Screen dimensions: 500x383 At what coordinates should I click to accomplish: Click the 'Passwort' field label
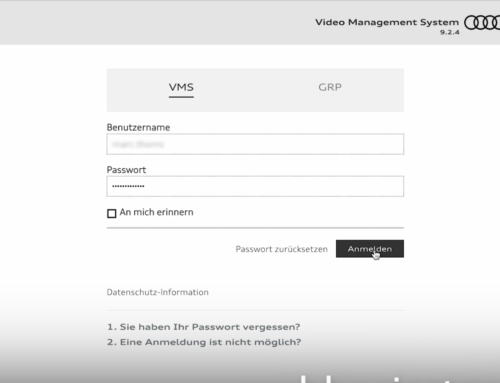pyautogui.click(x=126, y=170)
